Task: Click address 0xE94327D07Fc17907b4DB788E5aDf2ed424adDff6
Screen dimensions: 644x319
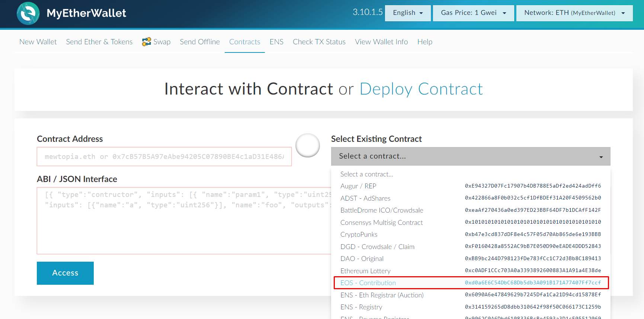Action: click(533, 186)
